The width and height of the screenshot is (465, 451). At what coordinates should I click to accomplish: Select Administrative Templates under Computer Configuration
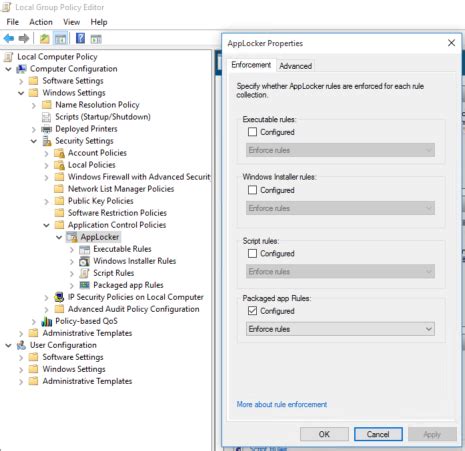point(87,333)
